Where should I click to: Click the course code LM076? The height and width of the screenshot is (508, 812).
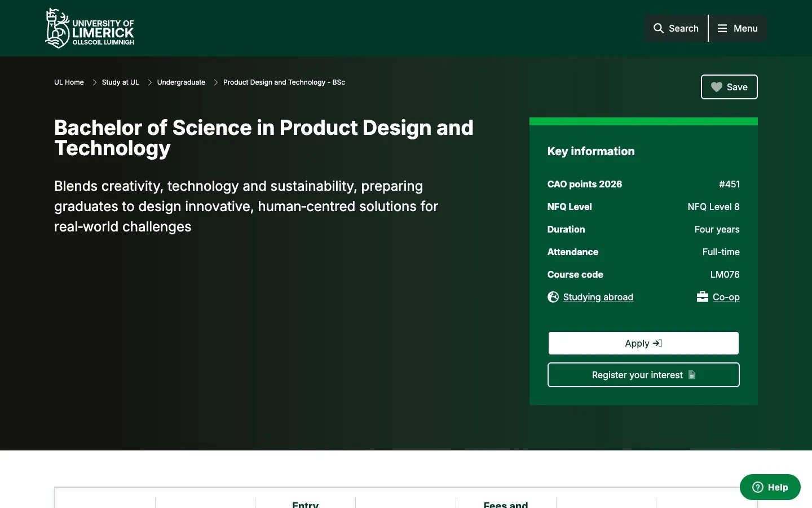tap(725, 274)
